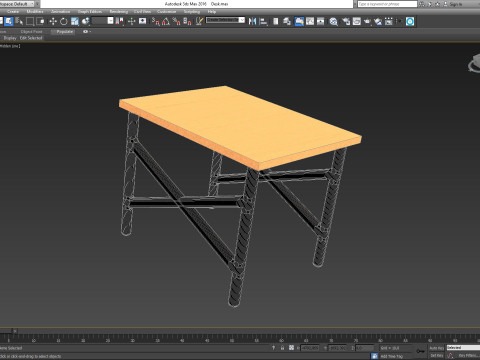Open the Reference Coordinate System dropdown

[103, 21]
